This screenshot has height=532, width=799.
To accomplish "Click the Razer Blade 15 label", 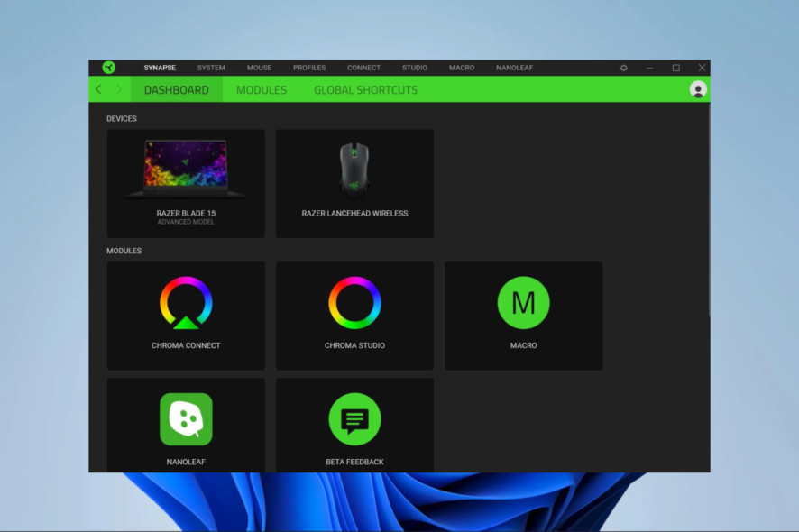I will [186, 213].
